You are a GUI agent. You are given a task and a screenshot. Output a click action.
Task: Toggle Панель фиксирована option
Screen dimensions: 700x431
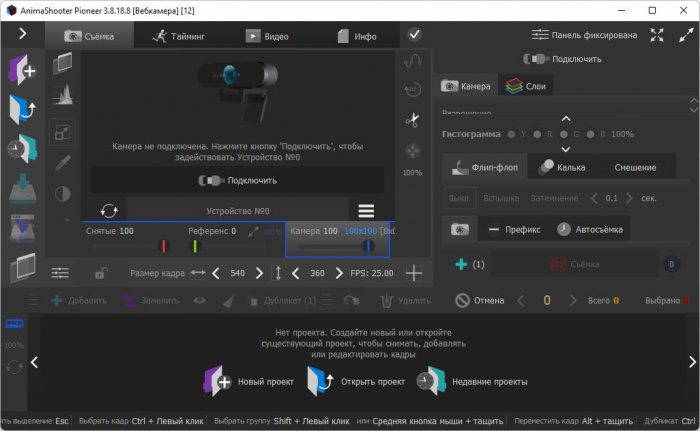tap(584, 35)
